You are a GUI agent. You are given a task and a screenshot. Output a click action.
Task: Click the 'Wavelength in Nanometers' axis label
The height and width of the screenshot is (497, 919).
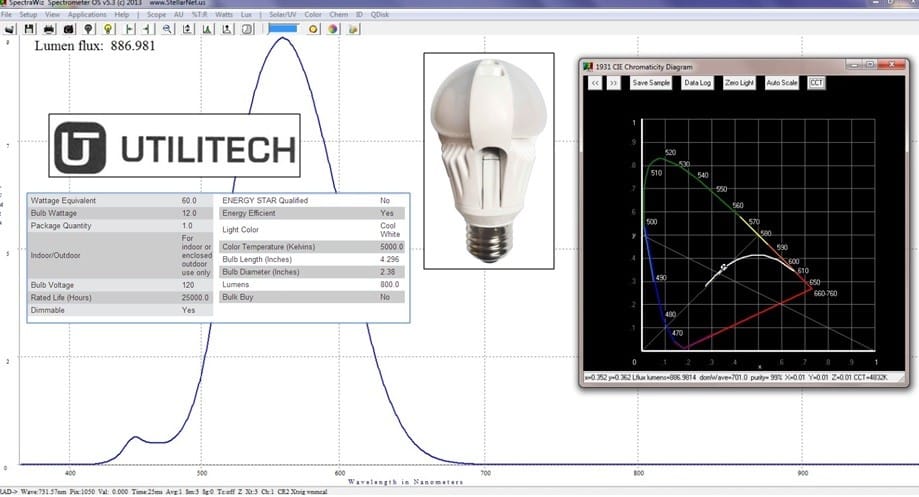pos(405,482)
